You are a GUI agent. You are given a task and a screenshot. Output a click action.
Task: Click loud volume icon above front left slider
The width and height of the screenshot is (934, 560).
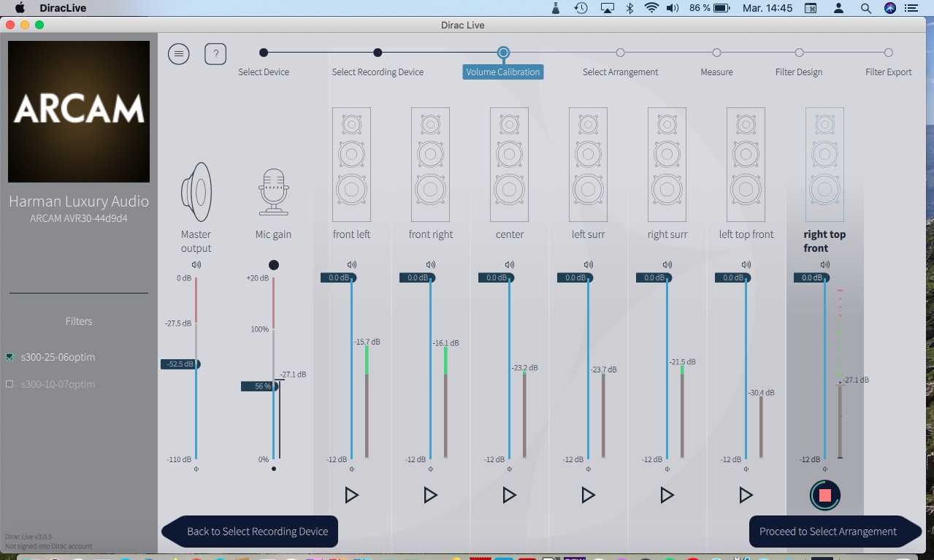352,264
